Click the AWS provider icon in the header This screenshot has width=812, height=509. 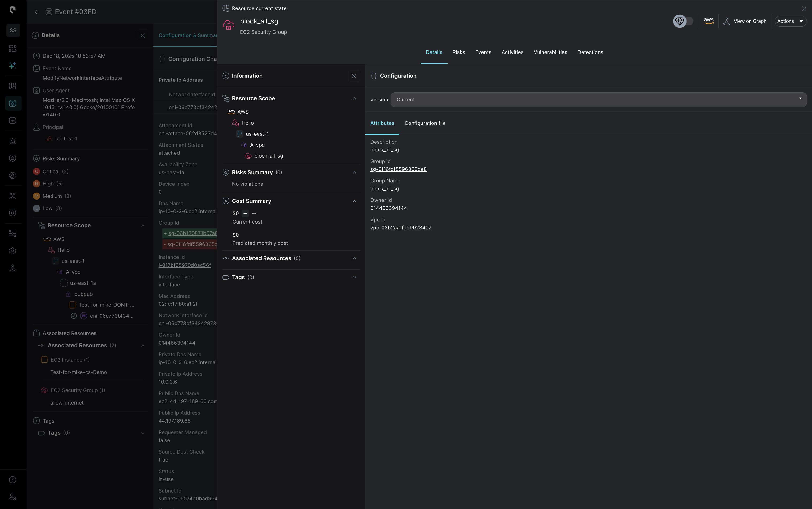[x=709, y=21]
